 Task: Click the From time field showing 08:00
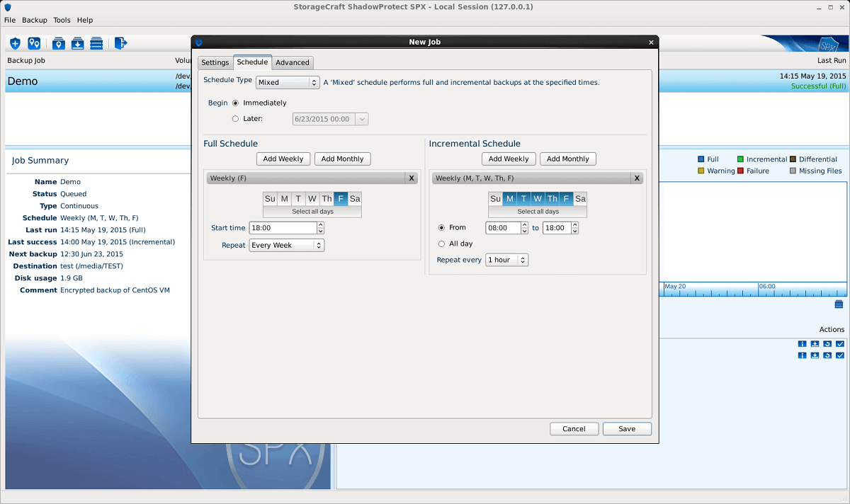[503, 228]
